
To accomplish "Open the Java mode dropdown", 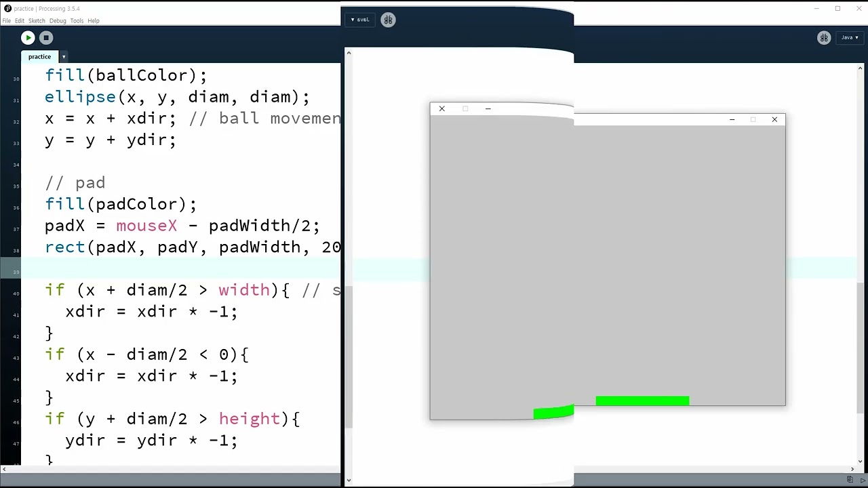I will pos(850,38).
